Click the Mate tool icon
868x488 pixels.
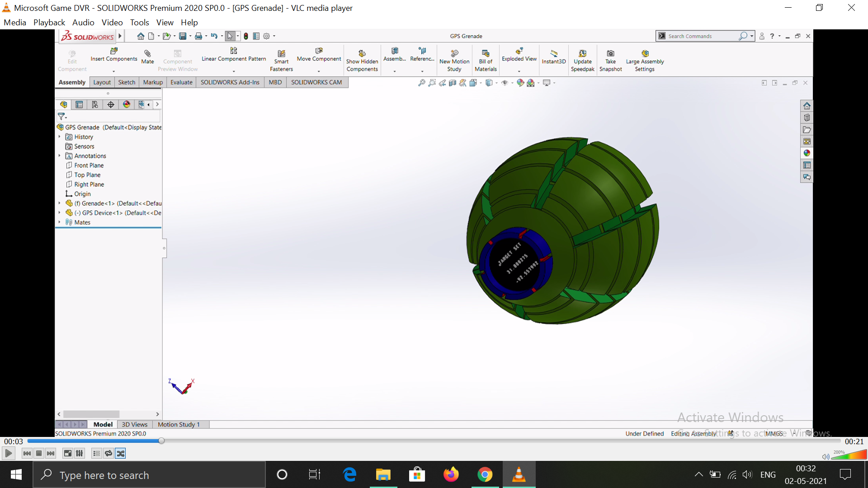click(x=147, y=54)
